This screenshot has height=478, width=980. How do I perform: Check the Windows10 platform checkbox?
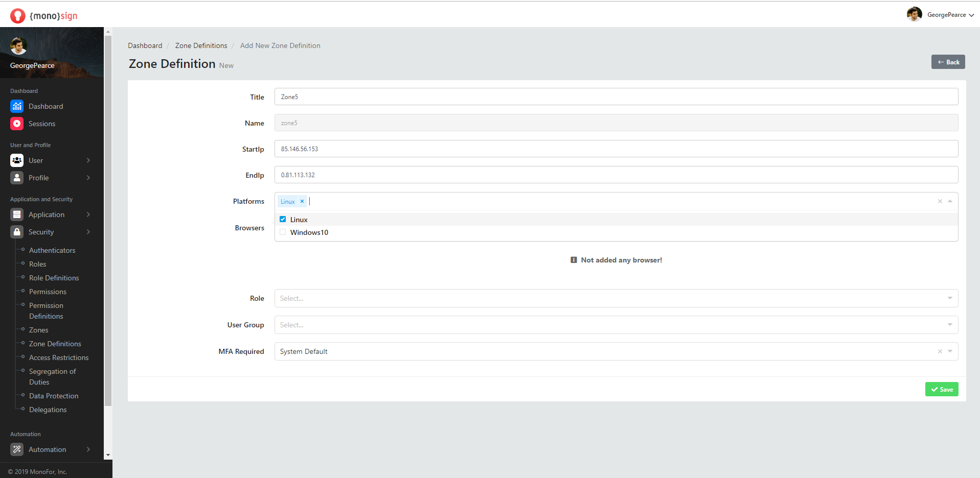(283, 232)
